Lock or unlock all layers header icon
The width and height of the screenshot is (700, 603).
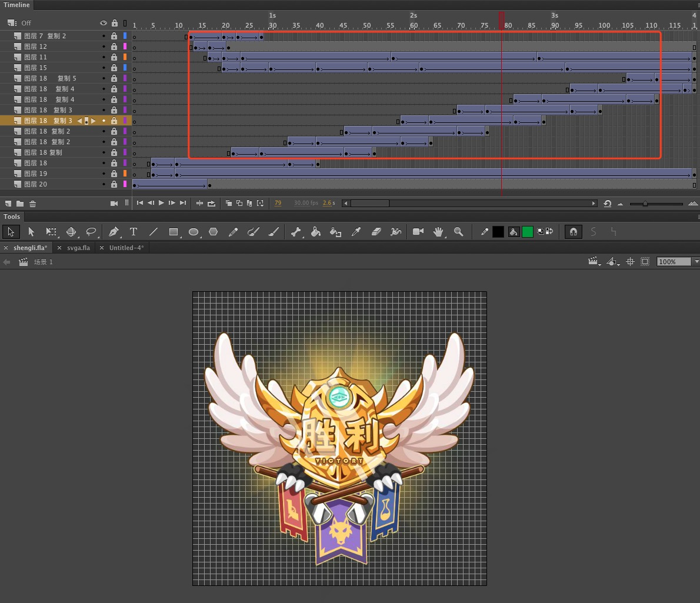[x=115, y=23]
